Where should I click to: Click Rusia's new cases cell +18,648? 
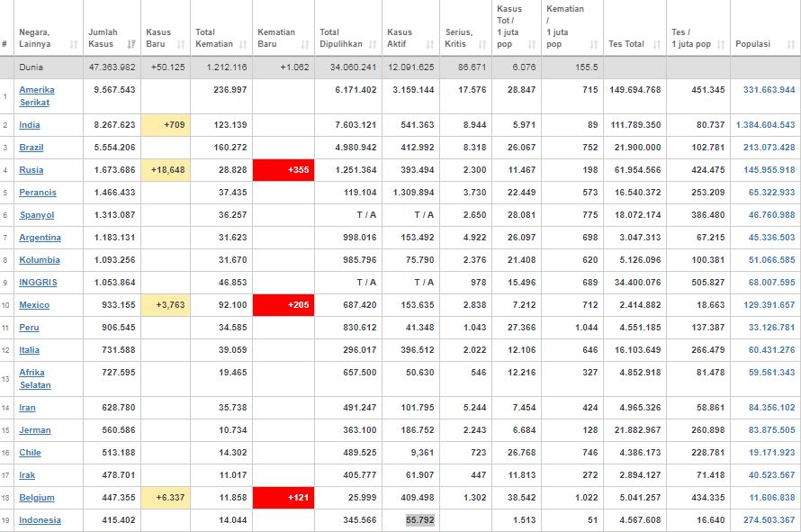tap(166, 170)
